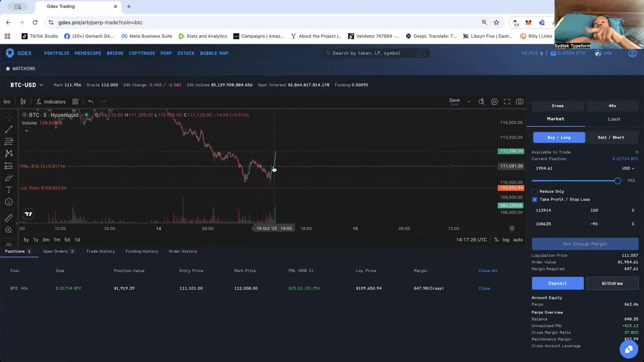This screenshot has width=644, height=362.
Task: Click the Deposit button
Action: [x=557, y=283]
